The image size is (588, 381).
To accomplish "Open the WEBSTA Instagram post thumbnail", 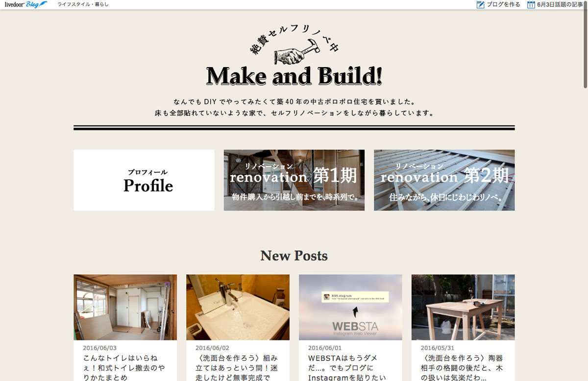I will coord(350,307).
